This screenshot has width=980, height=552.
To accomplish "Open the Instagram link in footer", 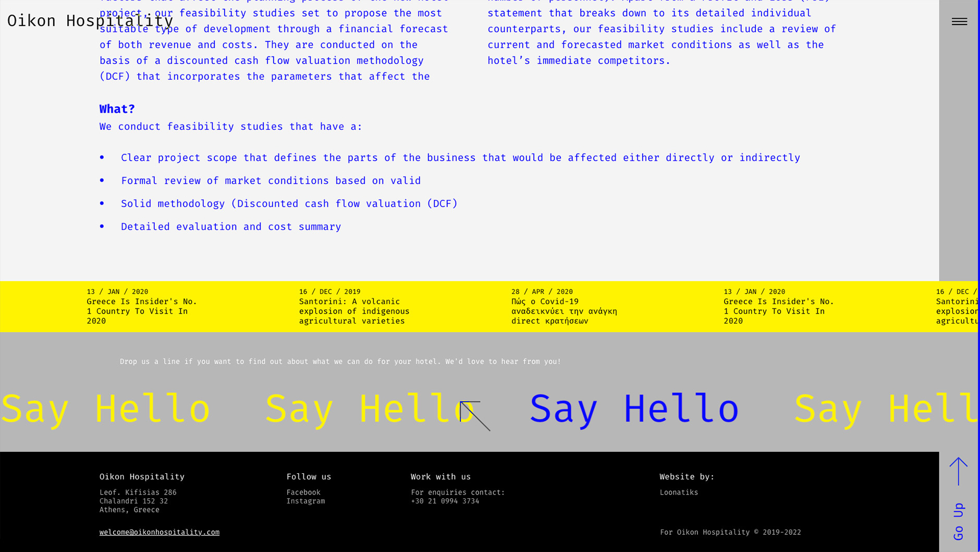I will pos(305,501).
